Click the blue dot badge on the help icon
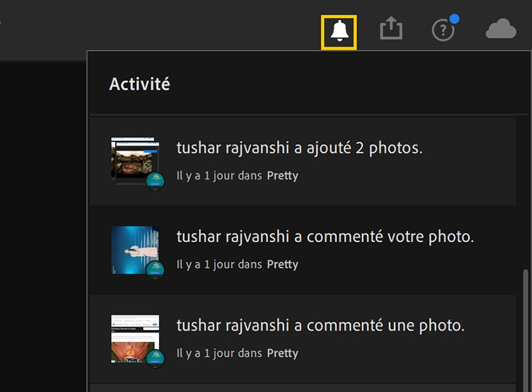532x392 pixels. (x=455, y=18)
